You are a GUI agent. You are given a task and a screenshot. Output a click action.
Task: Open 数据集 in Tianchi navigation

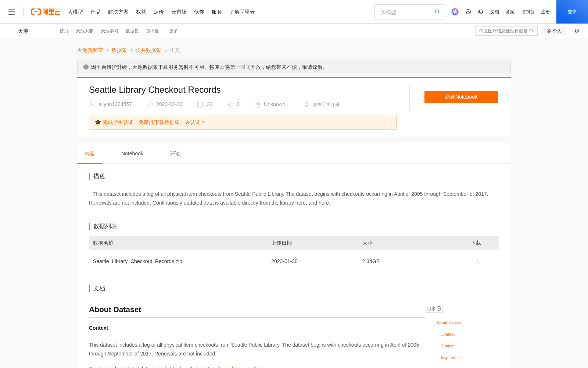132,31
